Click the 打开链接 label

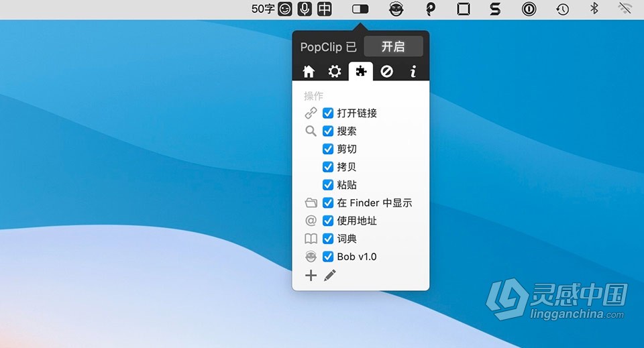point(357,113)
